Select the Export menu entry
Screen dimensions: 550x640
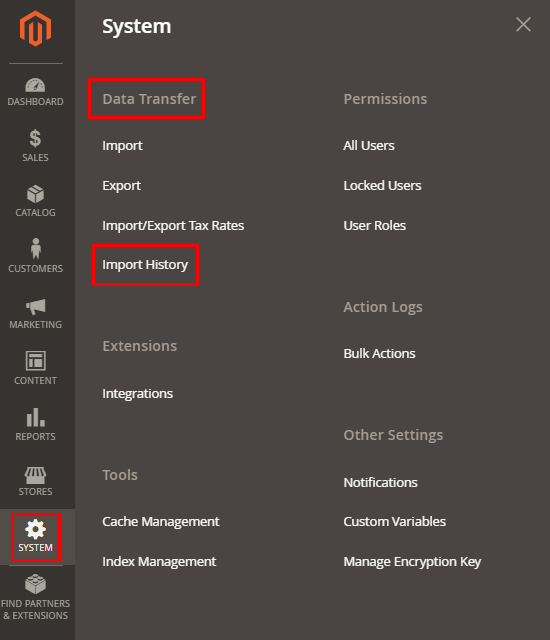[x=121, y=186]
